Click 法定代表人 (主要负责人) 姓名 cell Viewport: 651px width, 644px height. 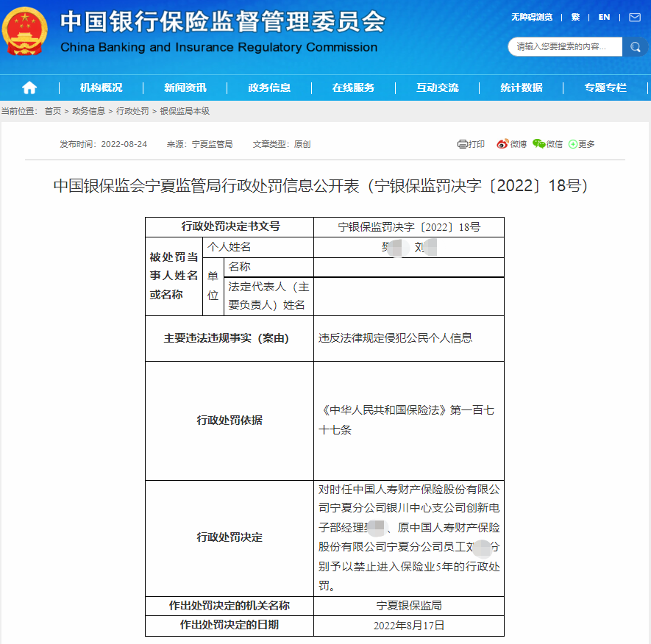click(268, 296)
